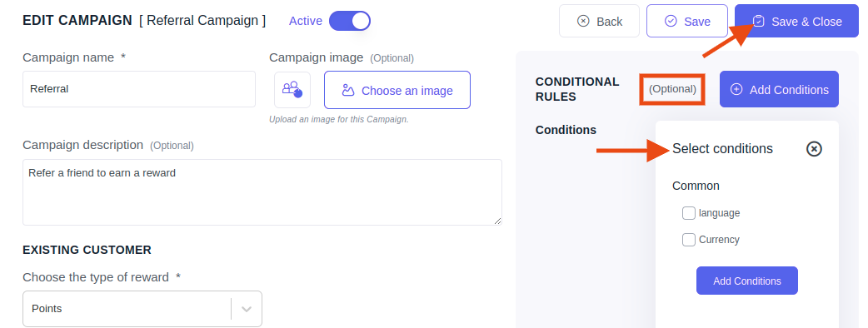
Task: Click the Back button
Action: coord(599,21)
